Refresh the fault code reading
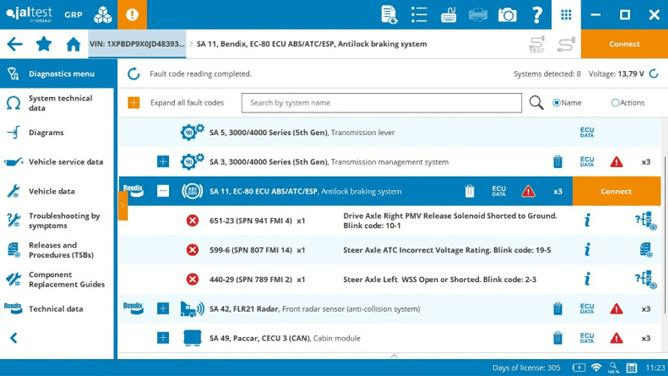Image resolution: width=668 pixels, height=376 pixels. (x=133, y=74)
